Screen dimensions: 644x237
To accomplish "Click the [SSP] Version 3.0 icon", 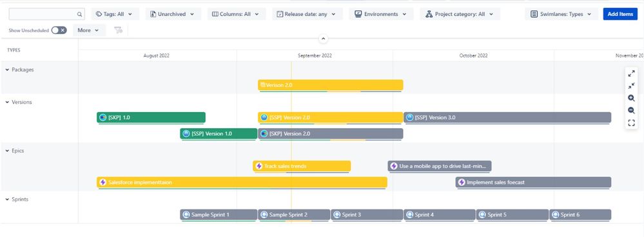I will (x=409, y=117).
